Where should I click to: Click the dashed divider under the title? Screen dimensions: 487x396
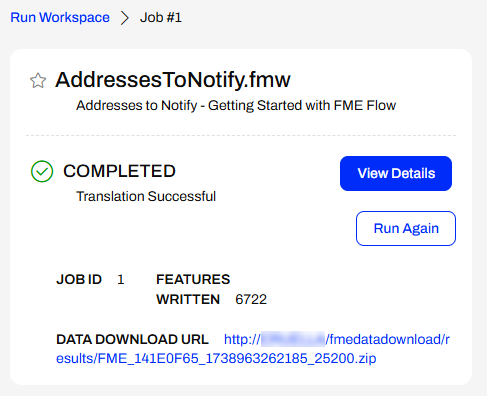pos(241,136)
